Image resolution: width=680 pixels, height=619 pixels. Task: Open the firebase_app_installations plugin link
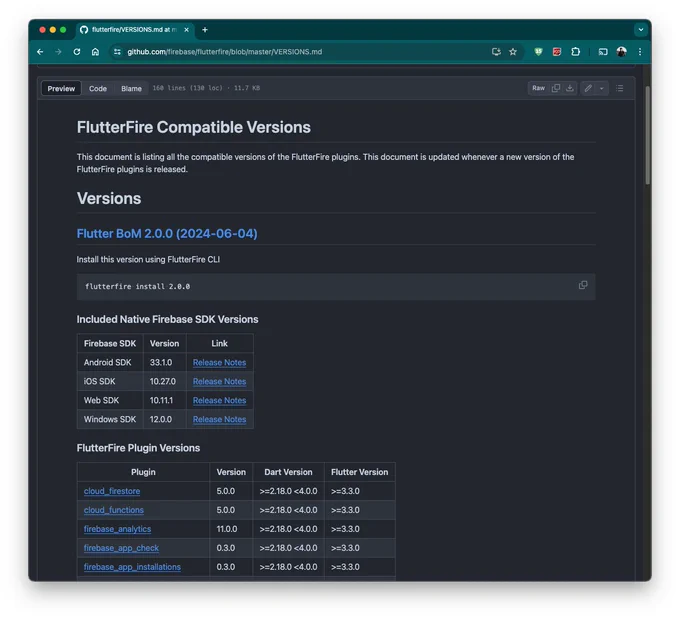pyautogui.click(x=132, y=567)
